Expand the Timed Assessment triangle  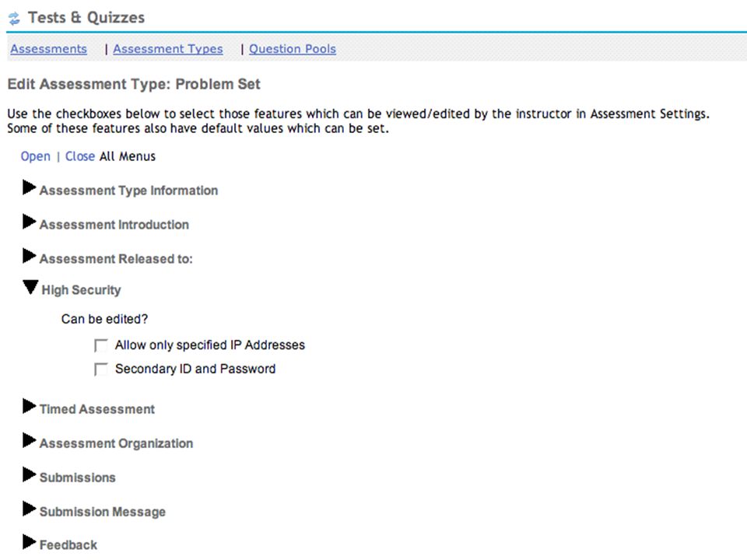tap(29, 407)
